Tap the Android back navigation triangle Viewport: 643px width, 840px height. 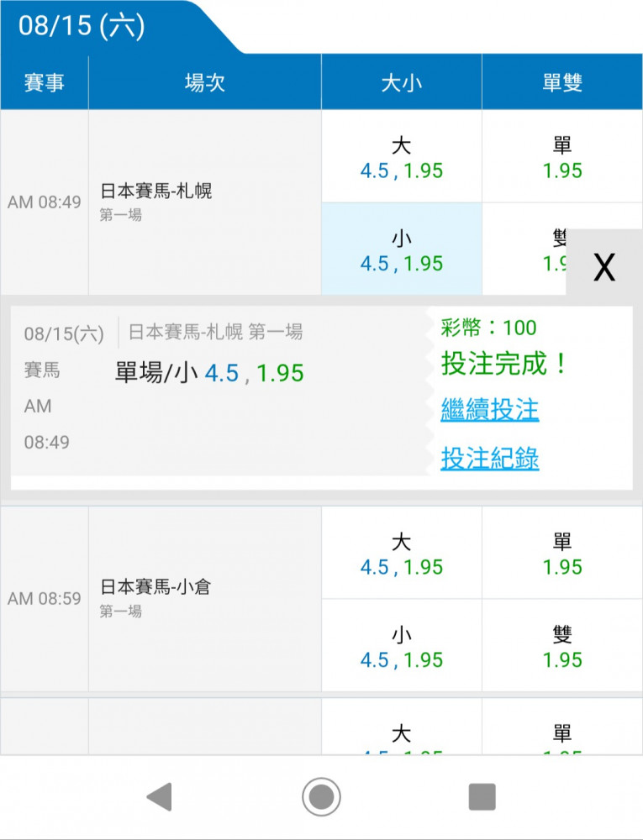click(x=160, y=796)
